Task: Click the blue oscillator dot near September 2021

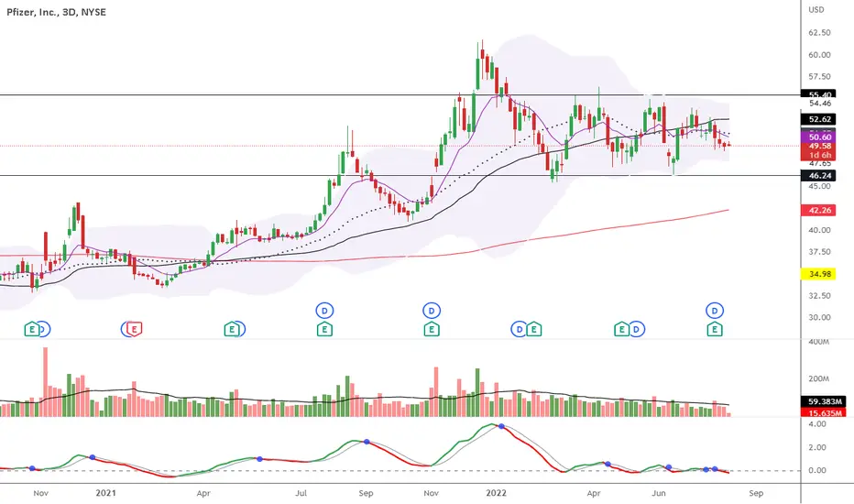Action: point(367,442)
